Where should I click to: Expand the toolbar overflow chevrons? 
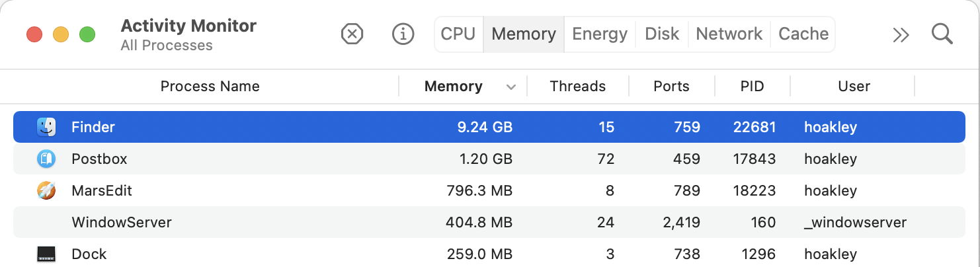tap(901, 34)
